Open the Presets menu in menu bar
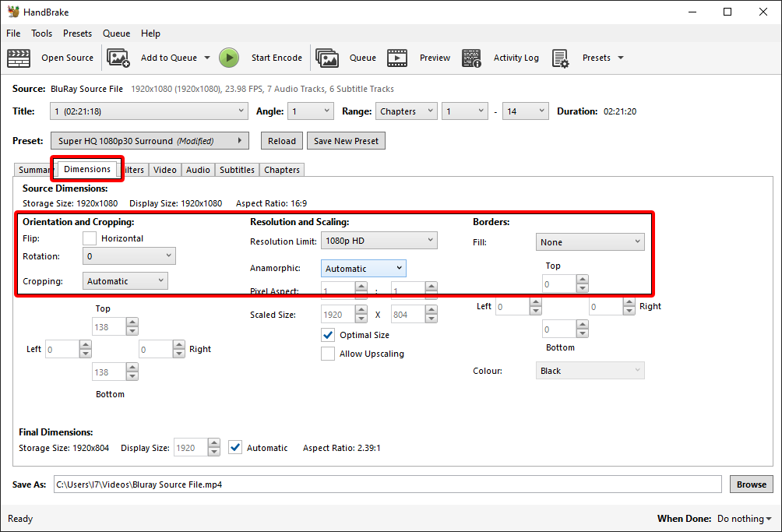This screenshot has height=532, width=782. 77,33
